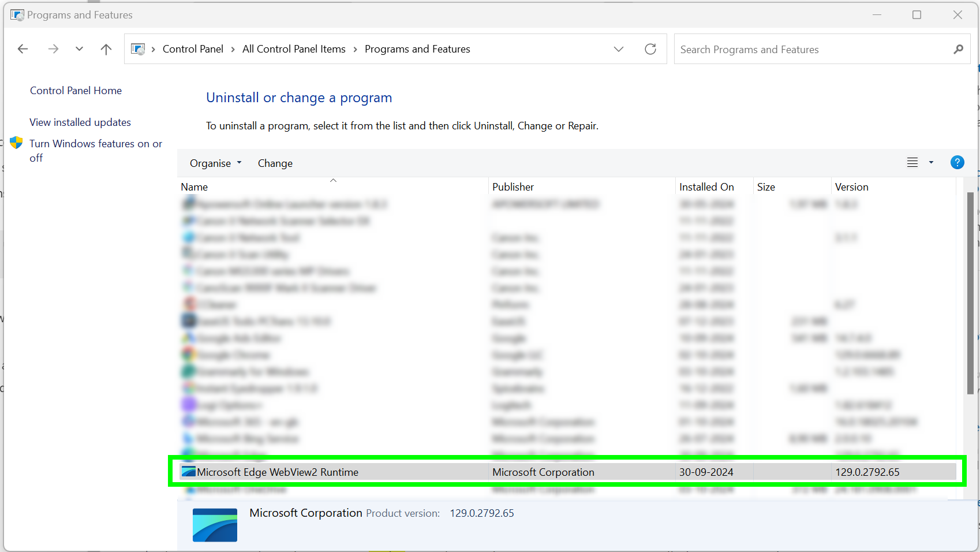Viewport: 980px width, 552px height.
Task: Select Microsoft Edge WebView2 Runtime row
Action: pyautogui.click(x=568, y=472)
